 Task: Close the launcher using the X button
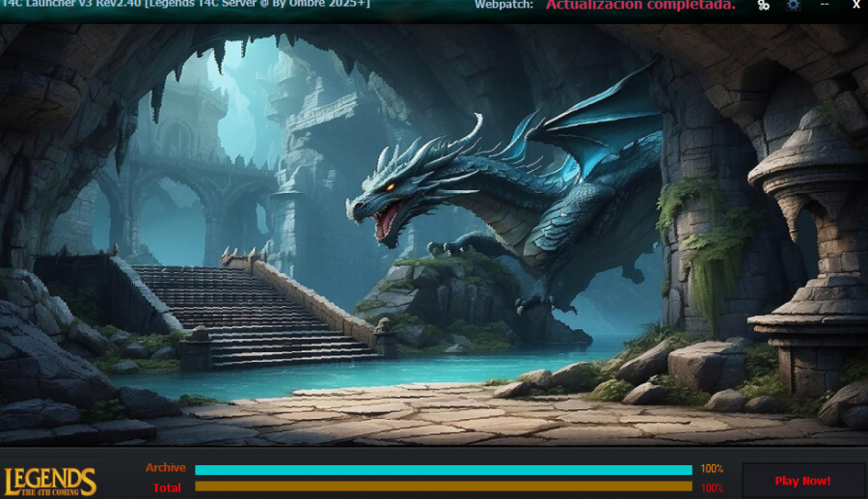pos(855,5)
